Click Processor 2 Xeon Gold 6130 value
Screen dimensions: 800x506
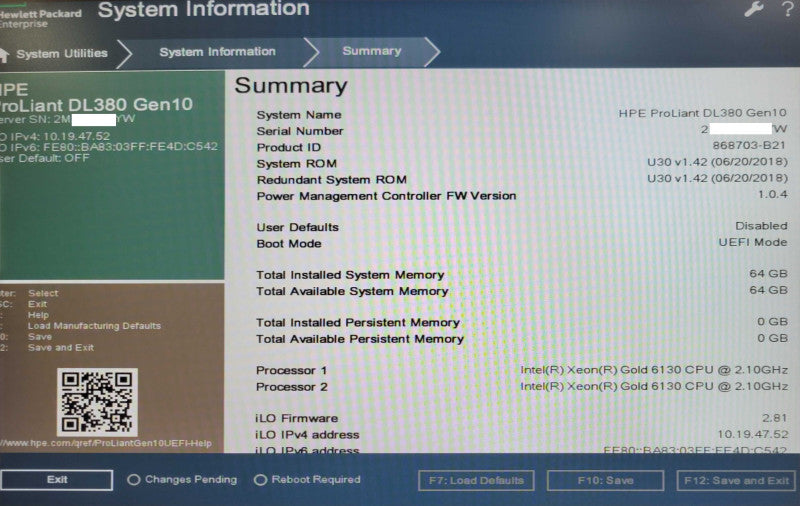point(654,386)
